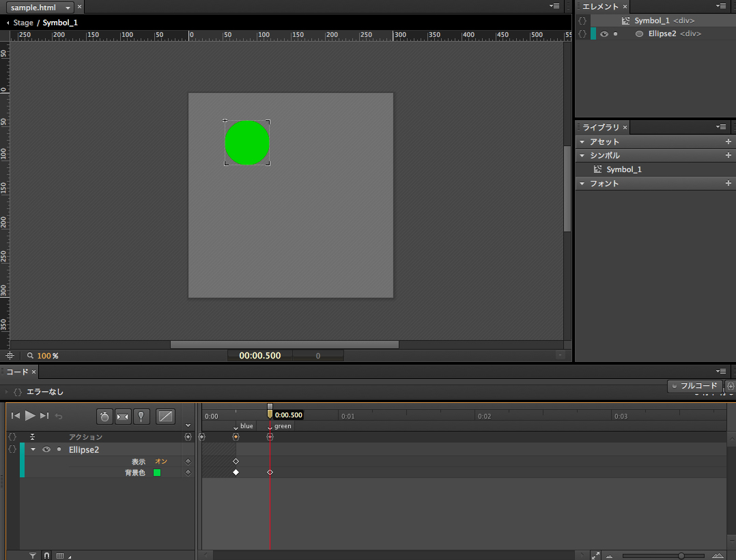Image resolution: width=736 pixels, height=560 pixels.
Task: Click Symbol_1 in the breadcrumb
Action: (60, 23)
